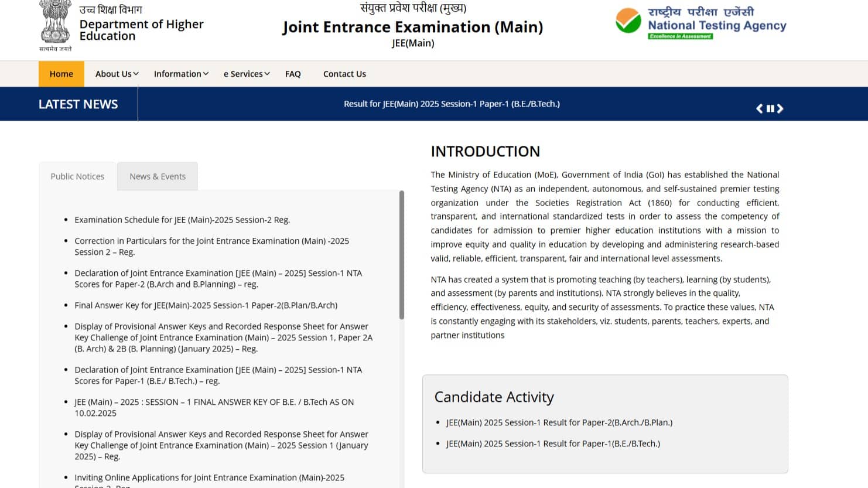Open JEE(Main) 2025 Session-1 Paper-2 result link
Viewport: 868px width, 488px height.
[559, 422]
